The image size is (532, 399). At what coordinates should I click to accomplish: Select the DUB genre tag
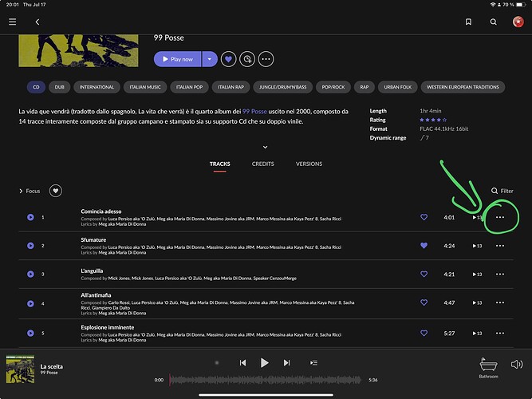59,87
